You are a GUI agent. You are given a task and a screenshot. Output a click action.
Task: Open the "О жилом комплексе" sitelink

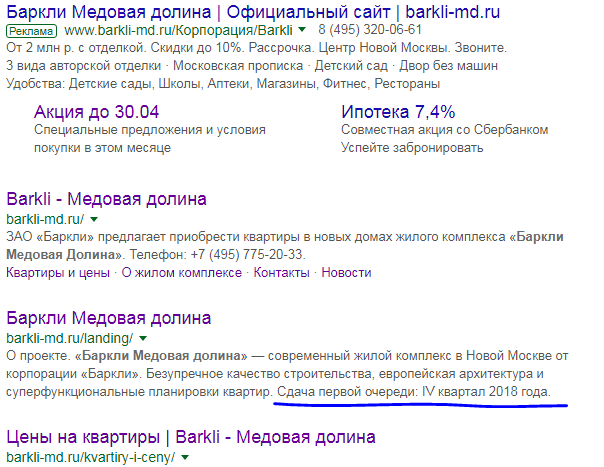coord(182,273)
